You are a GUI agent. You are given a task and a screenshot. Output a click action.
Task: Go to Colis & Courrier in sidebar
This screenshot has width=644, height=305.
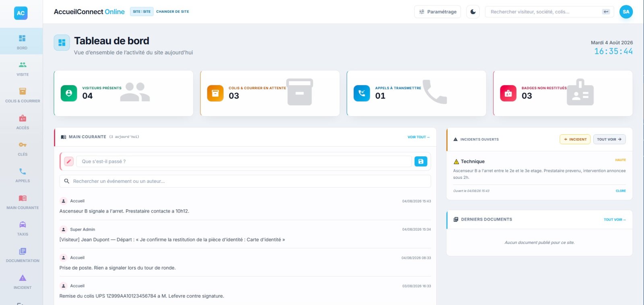pyautogui.click(x=22, y=95)
